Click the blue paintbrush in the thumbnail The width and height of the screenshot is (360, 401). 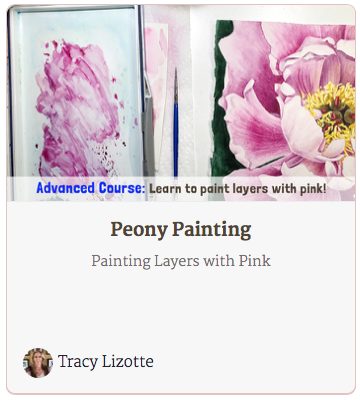[x=176, y=122]
